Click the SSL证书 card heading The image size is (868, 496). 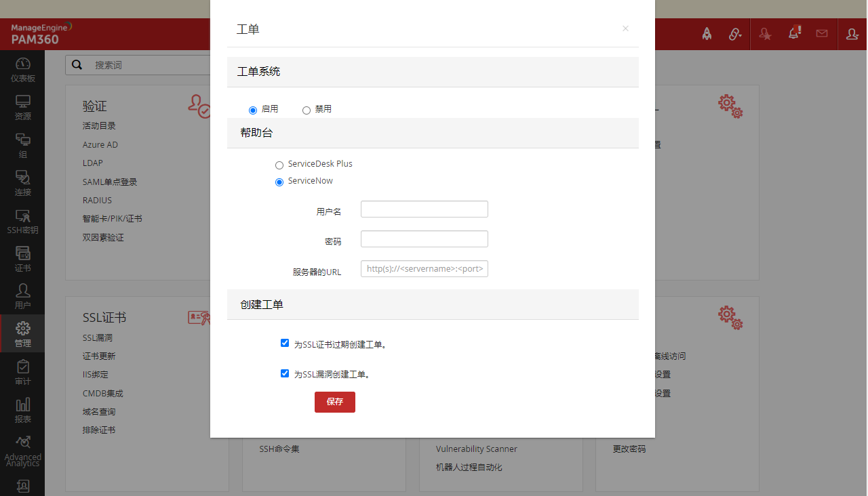(104, 318)
